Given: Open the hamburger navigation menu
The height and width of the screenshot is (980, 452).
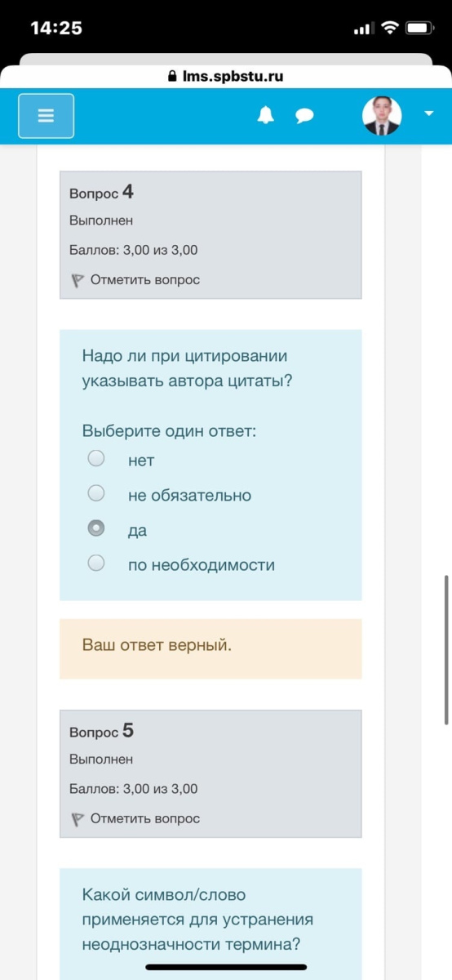Looking at the screenshot, I should [x=46, y=116].
